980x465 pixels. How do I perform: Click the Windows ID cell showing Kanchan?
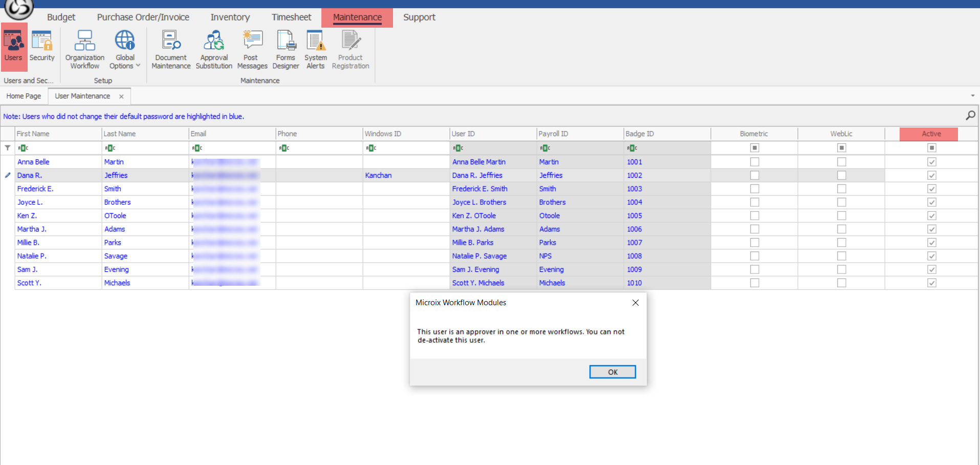(x=378, y=175)
